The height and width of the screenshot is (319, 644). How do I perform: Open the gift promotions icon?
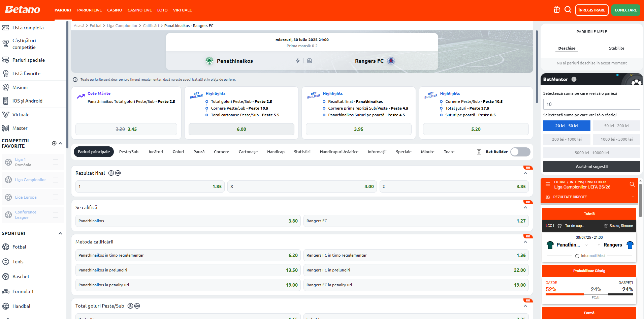coord(557,10)
